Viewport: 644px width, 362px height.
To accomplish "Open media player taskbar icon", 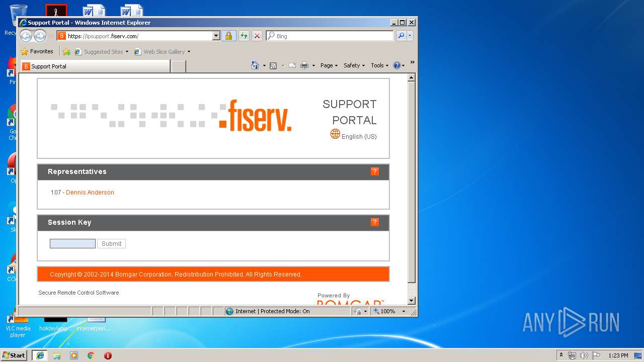I will pyautogui.click(x=74, y=355).
